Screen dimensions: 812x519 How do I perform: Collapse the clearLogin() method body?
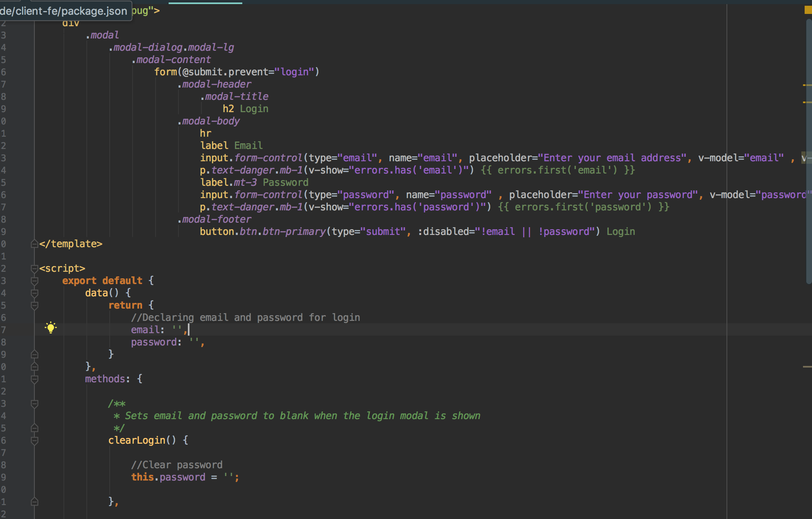pos(34,440)
